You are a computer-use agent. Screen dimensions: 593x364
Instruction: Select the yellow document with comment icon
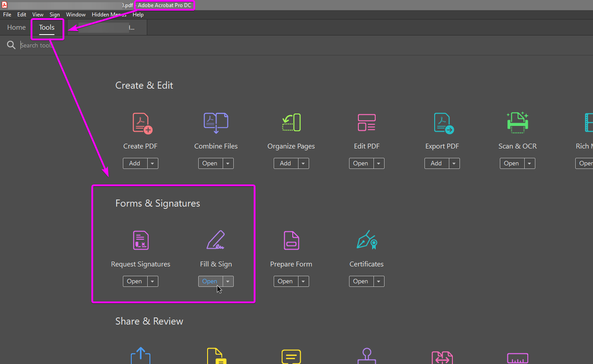point(216,356)
